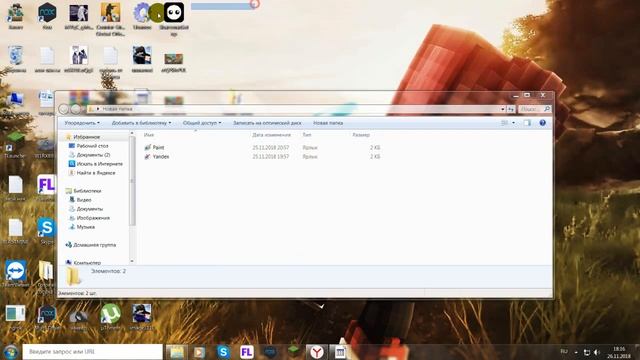This screenshot has height=360, width=640.
Task: Click the volume icon in system tray
Action: 597,352
